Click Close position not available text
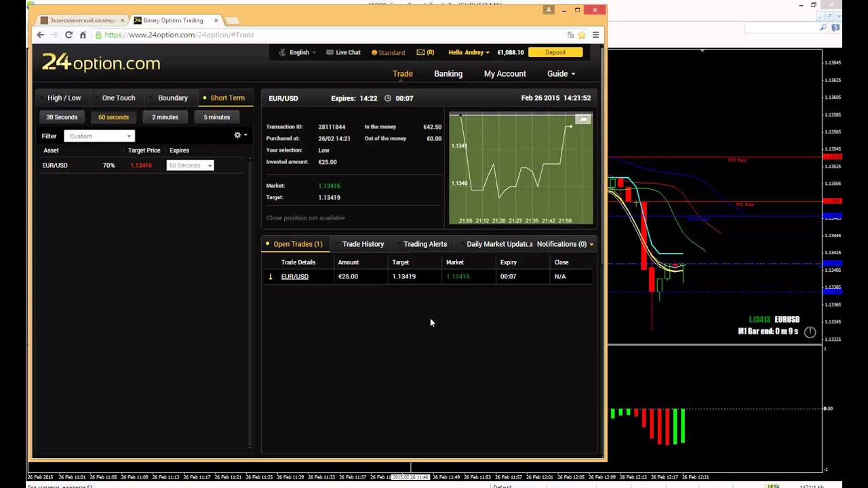This screenshot has height=488, width=868. coord(305,218)
